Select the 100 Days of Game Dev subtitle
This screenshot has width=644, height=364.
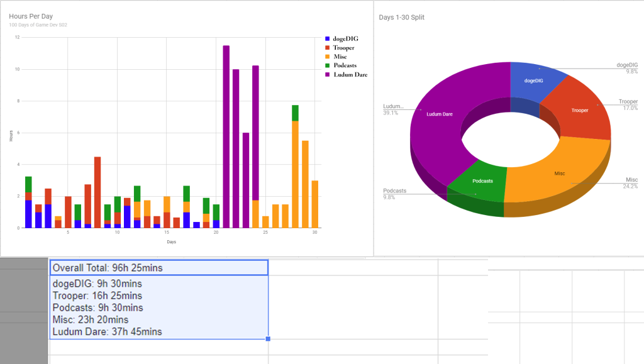point(38,25)
